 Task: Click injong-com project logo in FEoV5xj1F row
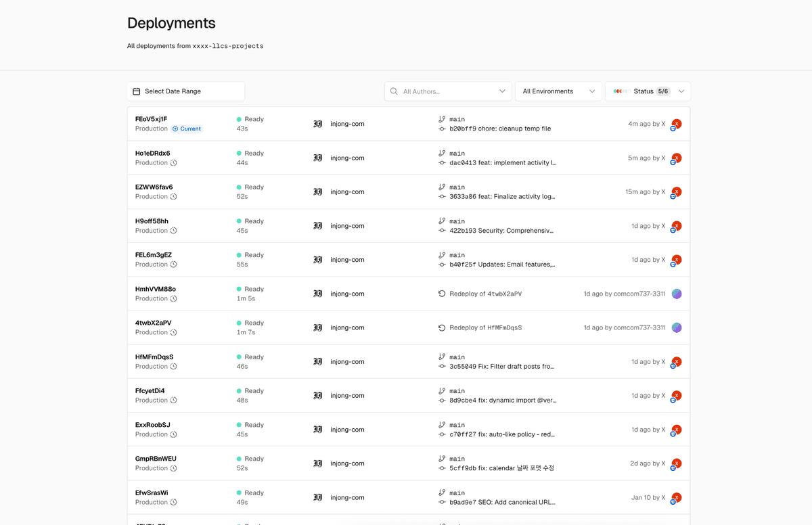coord(318,124)
